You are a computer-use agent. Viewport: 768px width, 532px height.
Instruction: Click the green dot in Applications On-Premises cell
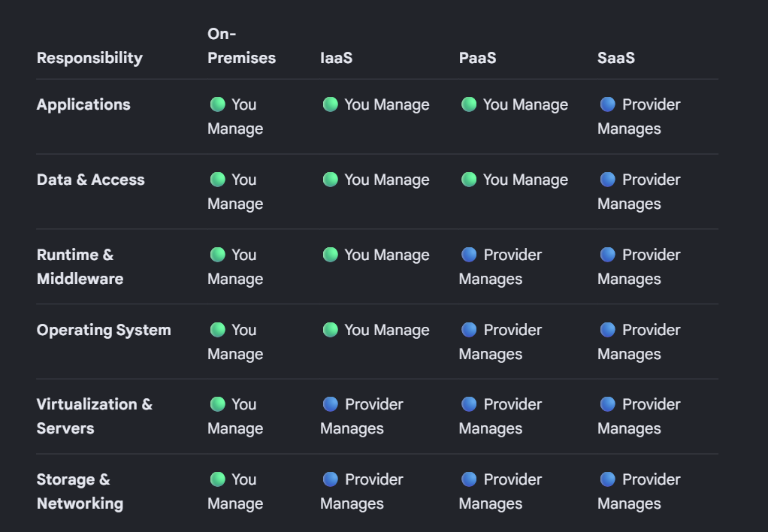(217, 104)
